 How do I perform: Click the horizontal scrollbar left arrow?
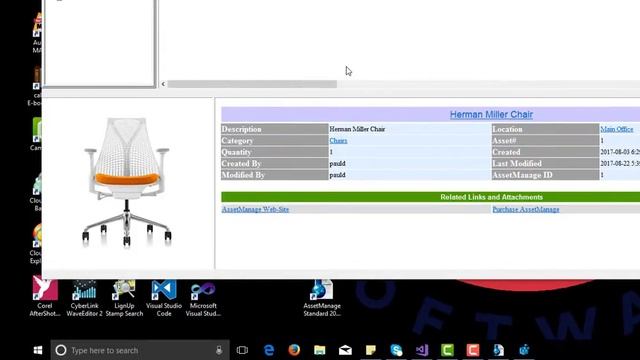pos(163,84)
